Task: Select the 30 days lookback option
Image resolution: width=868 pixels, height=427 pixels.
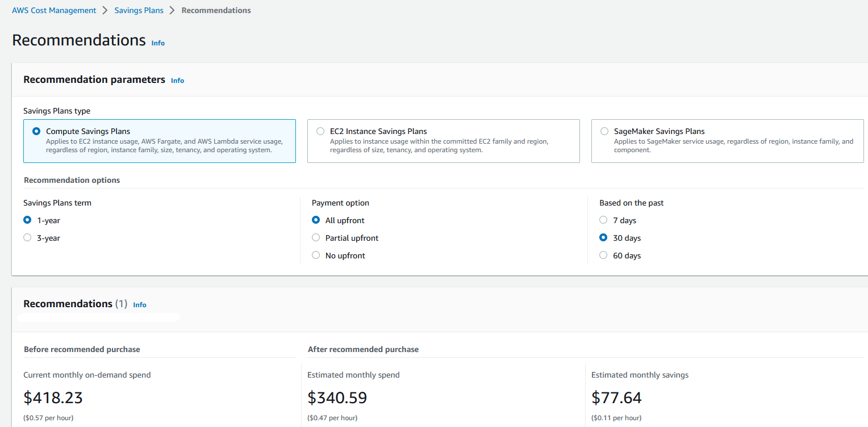Action: click(x=603, y=237)
